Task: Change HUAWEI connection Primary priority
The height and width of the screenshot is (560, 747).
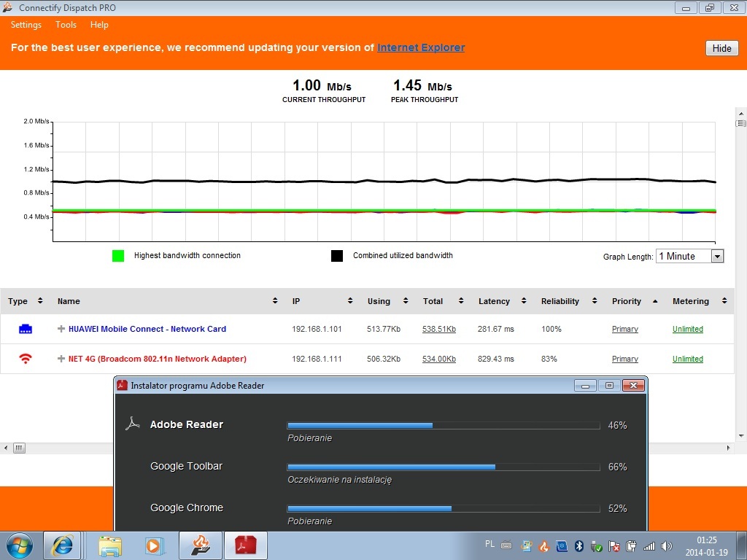Action: (625, 329)
